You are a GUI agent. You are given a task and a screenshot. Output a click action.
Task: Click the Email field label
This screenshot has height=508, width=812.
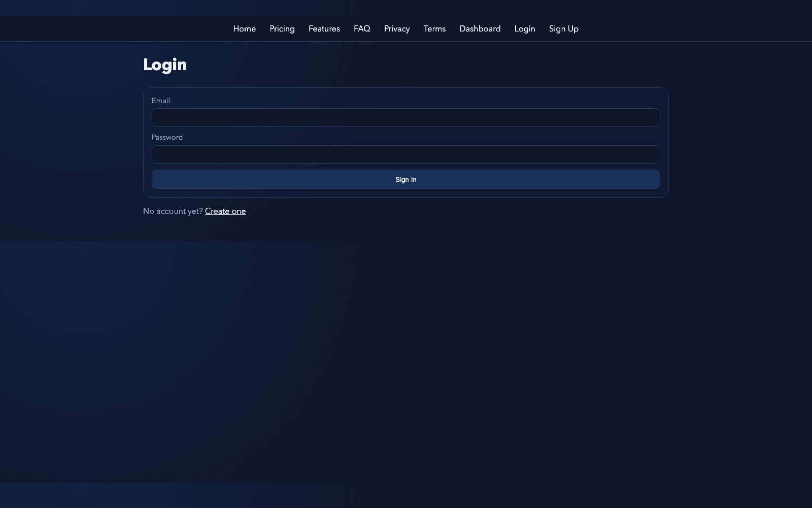(160, 101)
